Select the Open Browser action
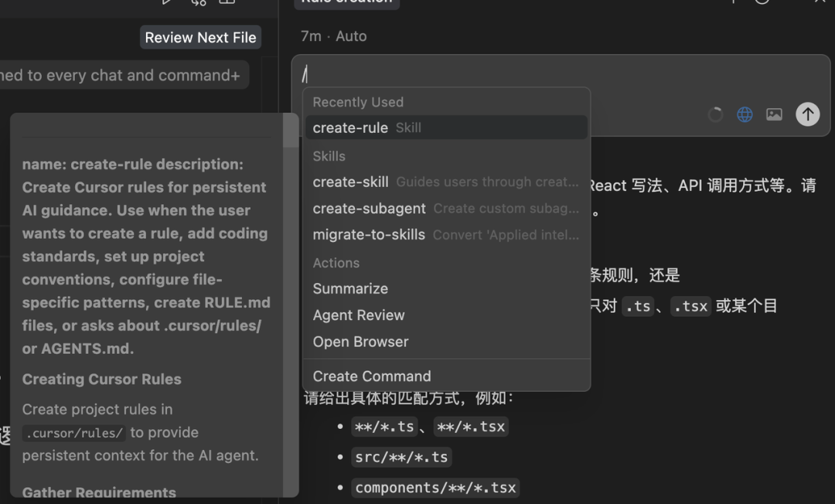 coord(446,342)
